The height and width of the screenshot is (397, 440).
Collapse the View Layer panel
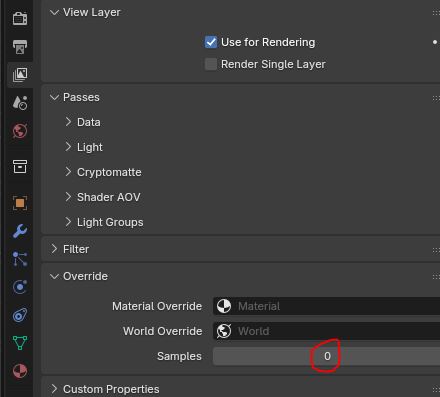54,12
